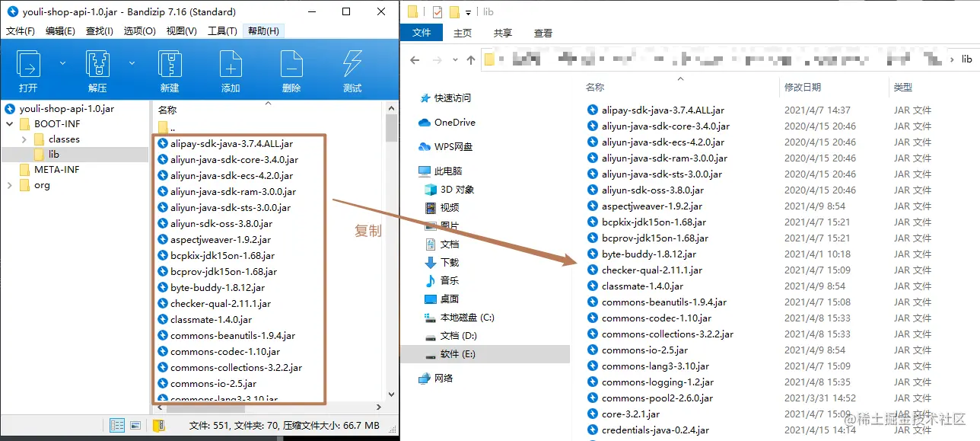
Task: Select checker-qual-2.11.1.jar in Explorer list
Action: tap(645, 270)
